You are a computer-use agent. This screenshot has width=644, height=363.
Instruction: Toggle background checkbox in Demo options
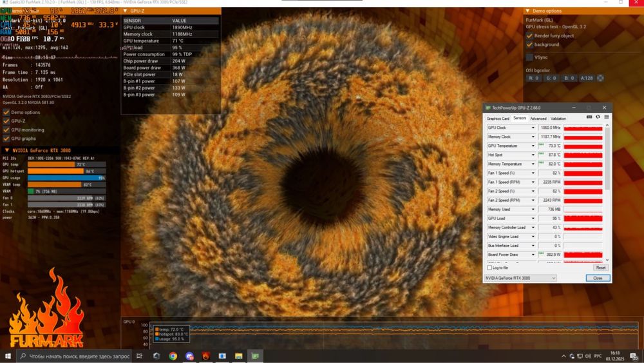(529, 44)
